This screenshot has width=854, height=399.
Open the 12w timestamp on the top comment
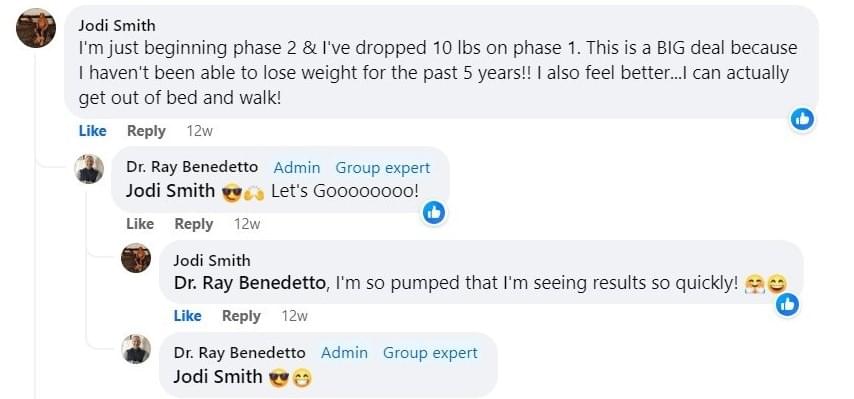click(x=199, y=131)
